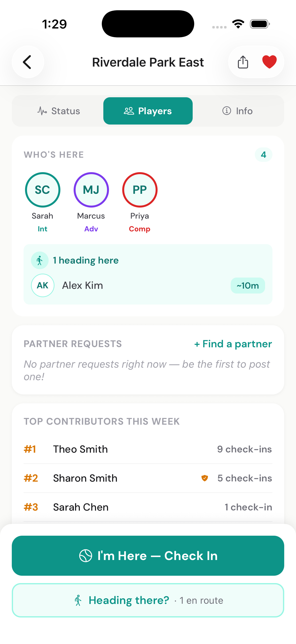Tap the walking person heading-here icon
This screenshot has height=644, width=296.
click(x=40, y=260)
